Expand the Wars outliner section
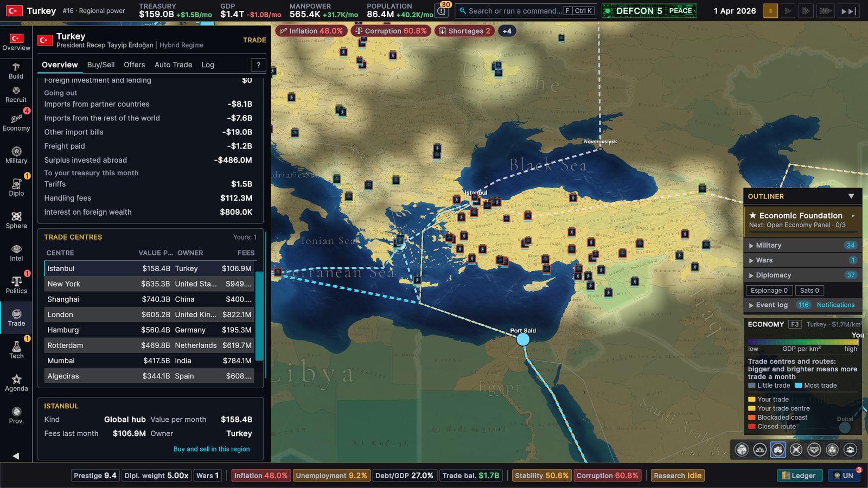Viewport: 868px width, 488px height. point(802,260)
